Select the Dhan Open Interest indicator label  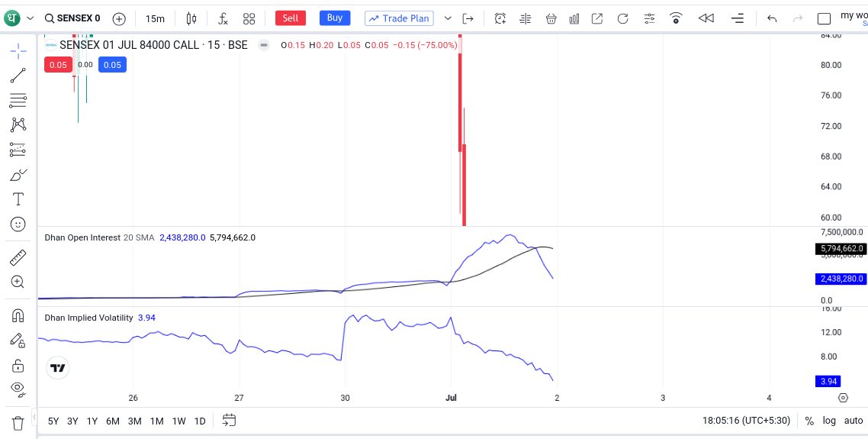click(x=82, y=237)
